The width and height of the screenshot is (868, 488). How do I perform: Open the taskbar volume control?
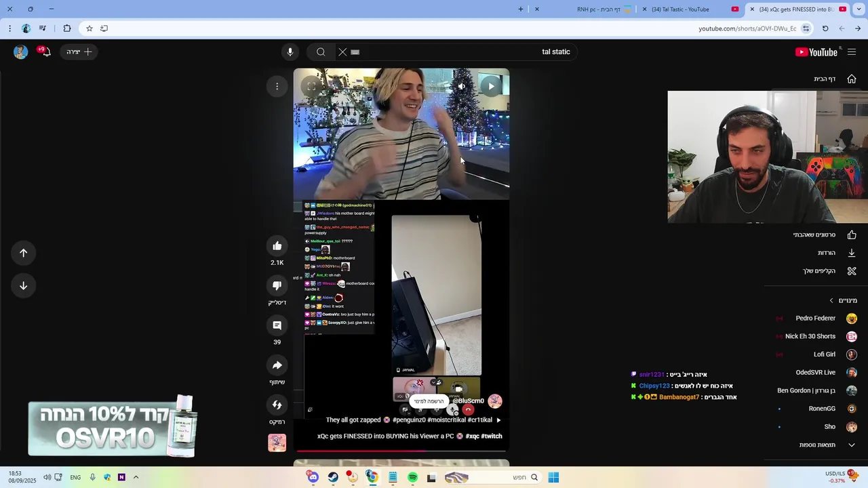point(47,478)
